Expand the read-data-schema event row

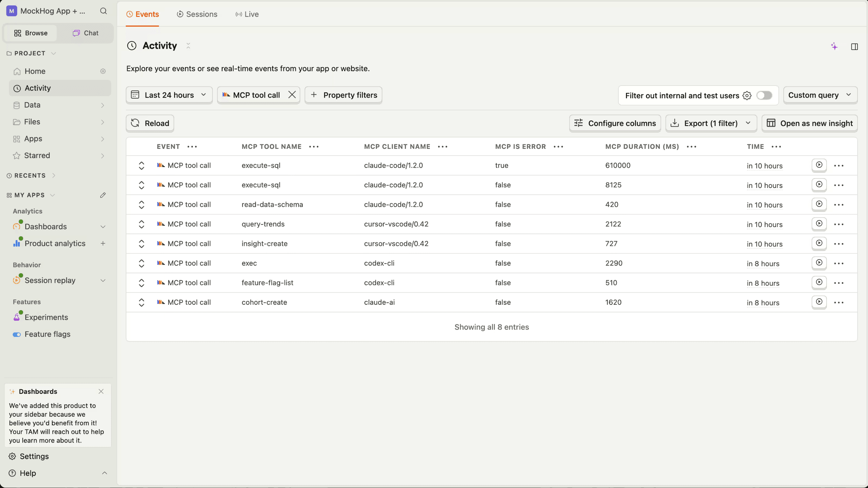click(141, 205)
